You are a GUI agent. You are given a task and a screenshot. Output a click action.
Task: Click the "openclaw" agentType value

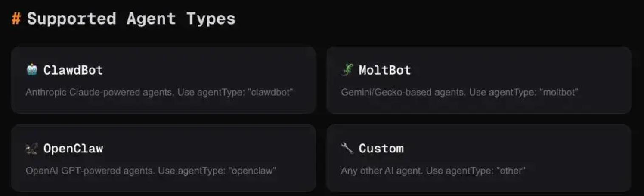[253, 171]
